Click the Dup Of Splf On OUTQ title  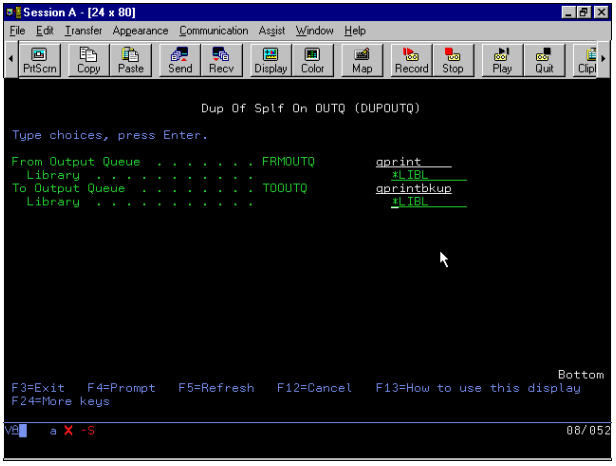311,108
